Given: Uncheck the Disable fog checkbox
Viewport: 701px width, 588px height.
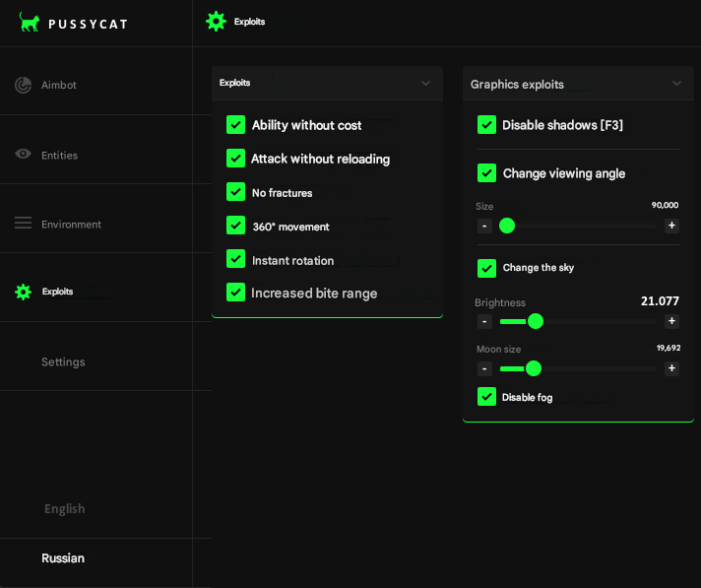Looking at the screenshot, I should tap(486, 397).
